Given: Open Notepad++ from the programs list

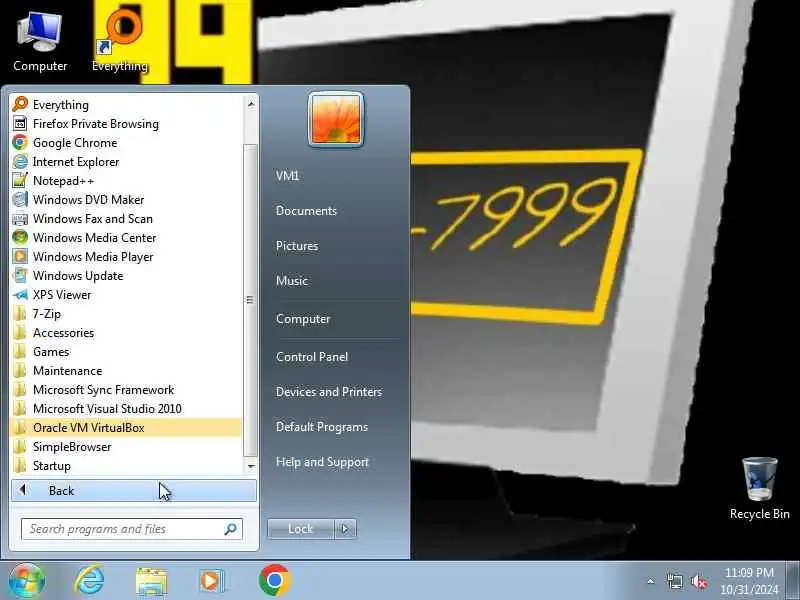Looking at the screenshot, I should pyautogui.click(x=126, y=181).
